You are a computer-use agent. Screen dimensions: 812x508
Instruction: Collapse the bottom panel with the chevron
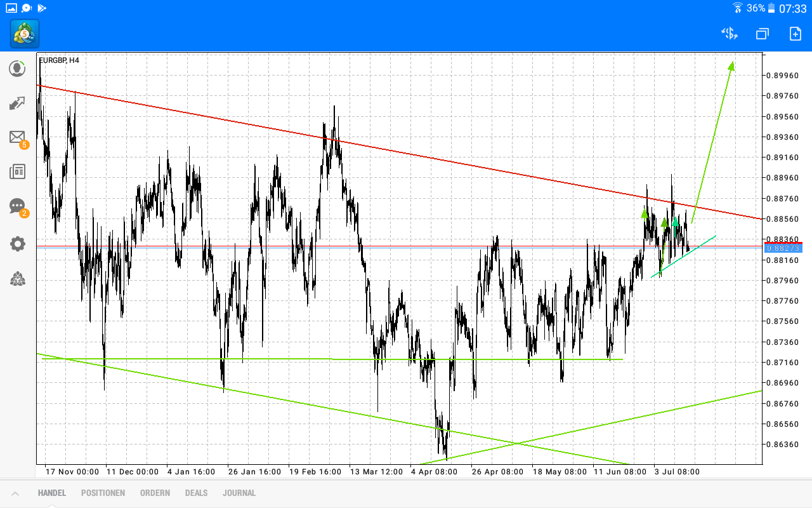pos(14,493)
